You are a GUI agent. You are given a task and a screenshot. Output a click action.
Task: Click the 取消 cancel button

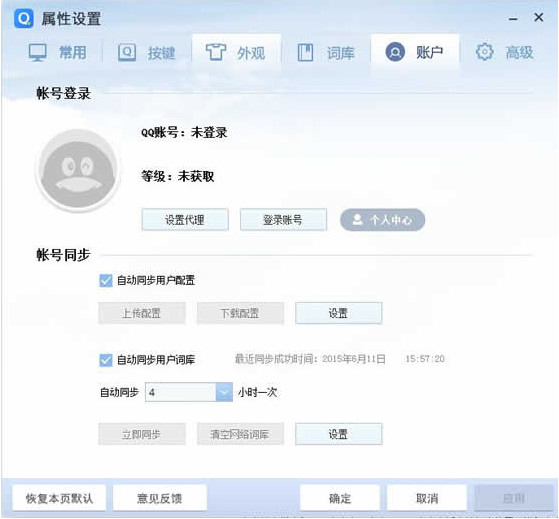[427, 498]
